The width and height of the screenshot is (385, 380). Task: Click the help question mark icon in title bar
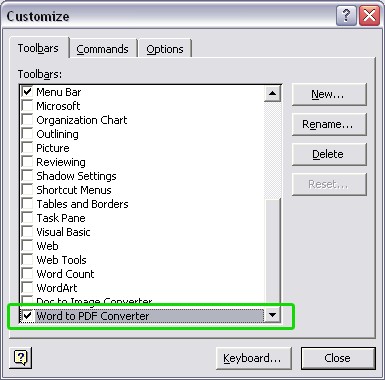point(346,15)
